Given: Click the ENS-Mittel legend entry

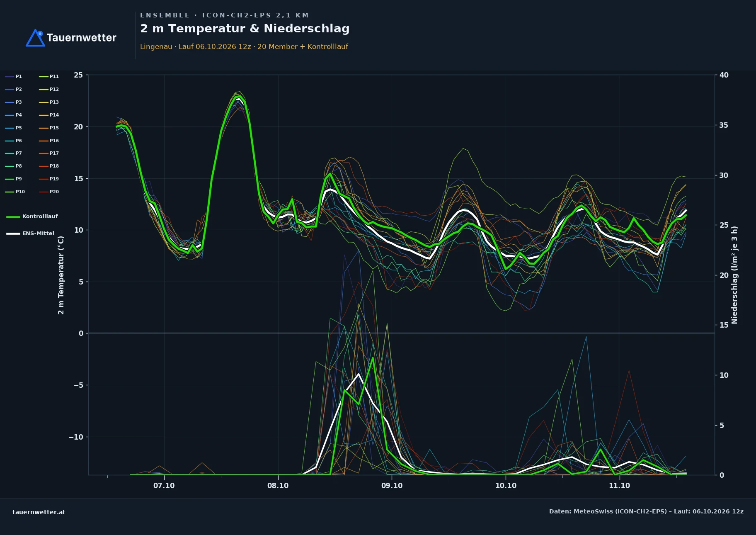Looking at the screenshot, I should [30, 233].
